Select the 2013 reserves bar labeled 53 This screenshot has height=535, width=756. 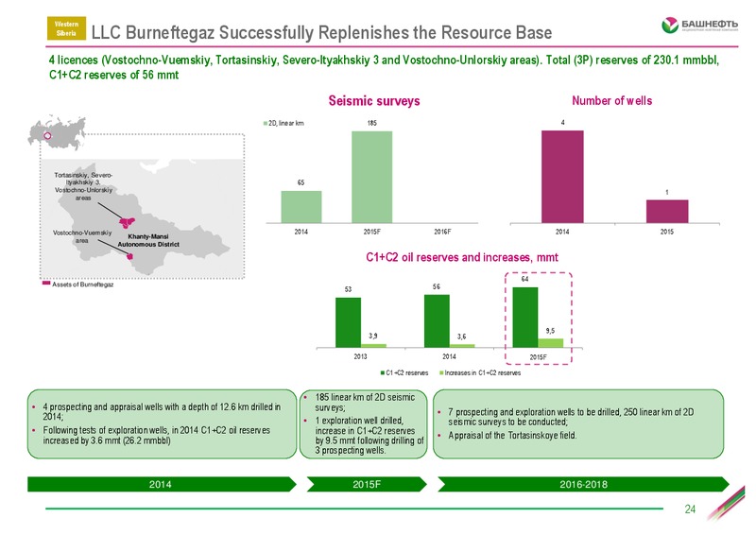point(348,322)
